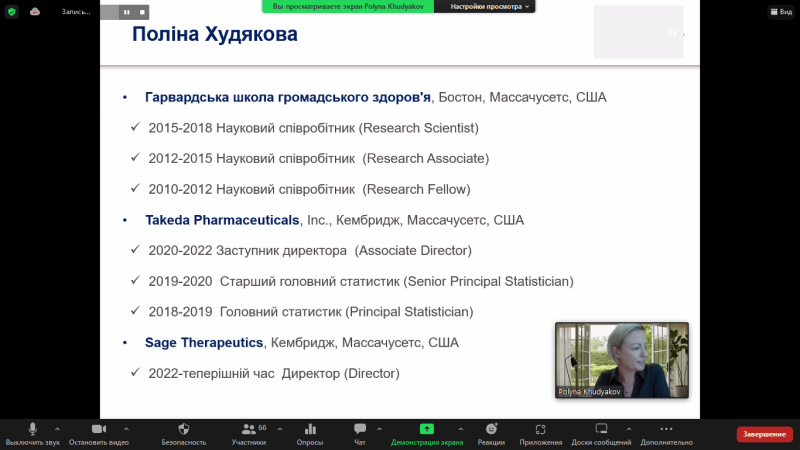Open Участники participants panel

249,434
